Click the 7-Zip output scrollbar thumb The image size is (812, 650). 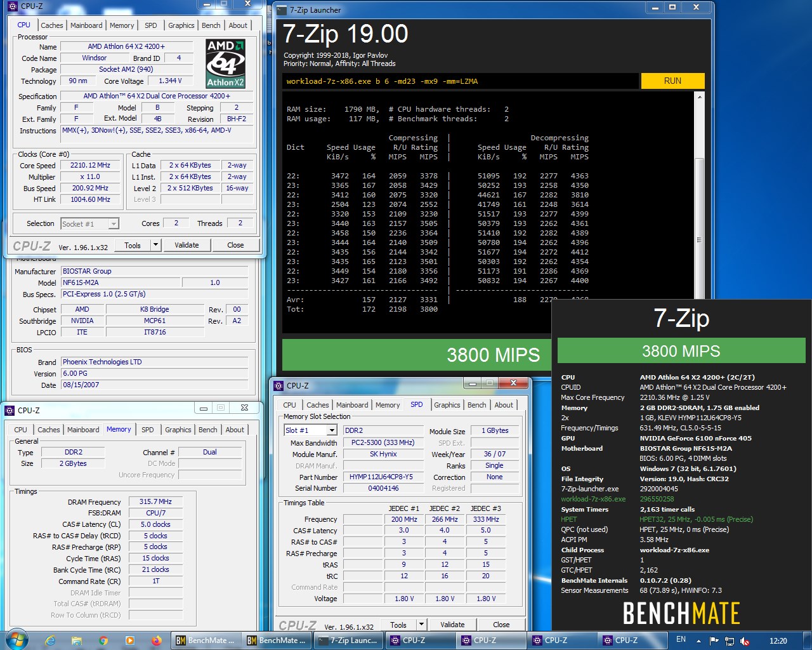[x=700, y=240]
